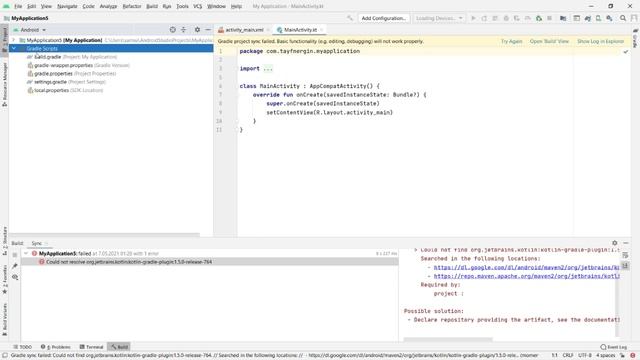The height and width of the screenshot is (360, 640).
Task: Open the dl.google.com maven2 URL link
Action: pos(526,267)
